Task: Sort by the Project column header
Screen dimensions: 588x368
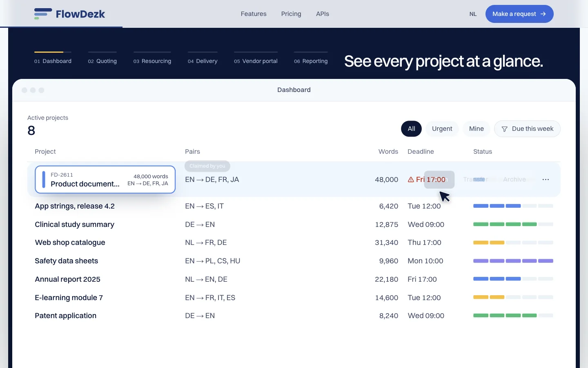Action: click(x=45, y=152)
